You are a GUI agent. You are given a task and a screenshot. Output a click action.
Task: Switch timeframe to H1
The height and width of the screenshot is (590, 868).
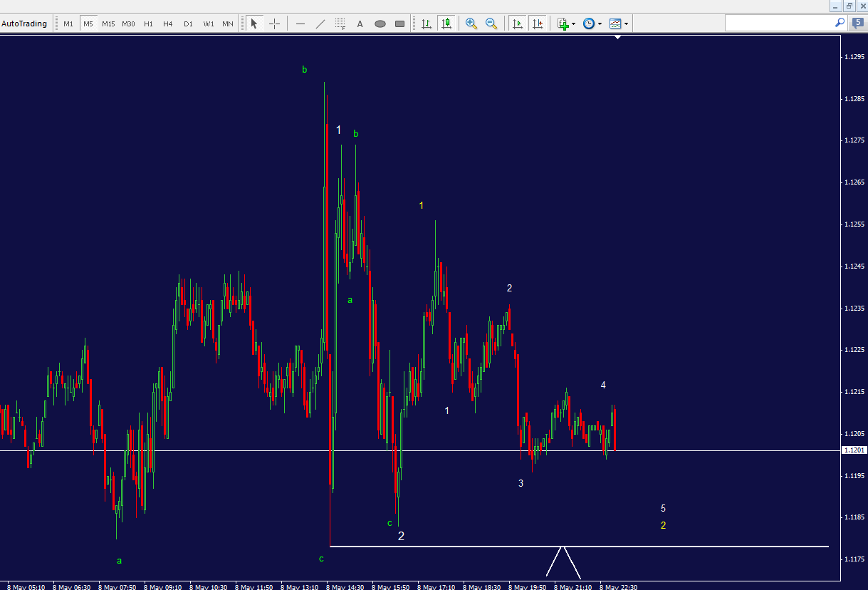pyautogui.click(x=148, y=23)
